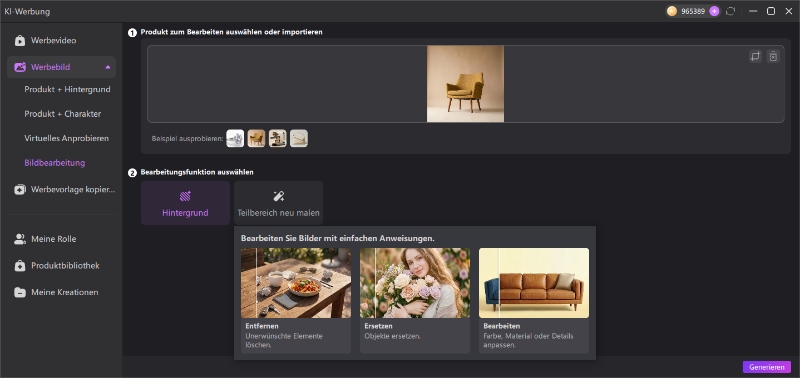800x378 pixels.
Task: Click the refresh sync icon
Action: pyautogui.click(x=731, y=11)
